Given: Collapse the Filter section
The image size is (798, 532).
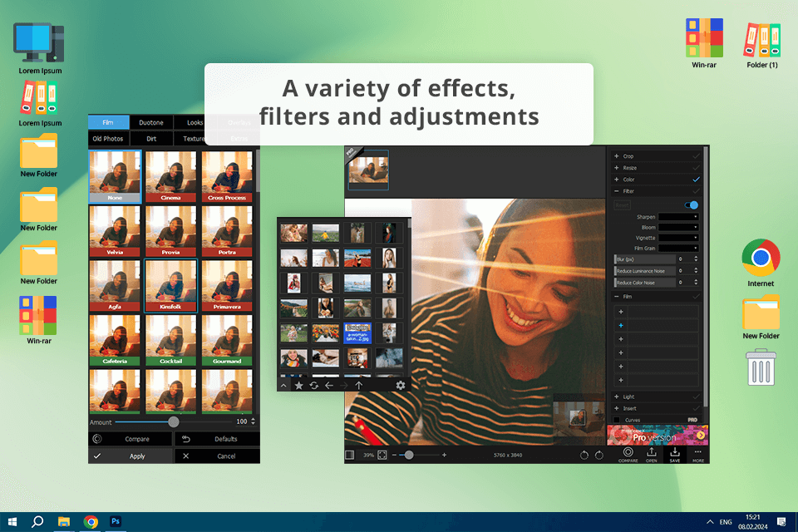Looking at the screenshot, I should (x=616, y=191).
